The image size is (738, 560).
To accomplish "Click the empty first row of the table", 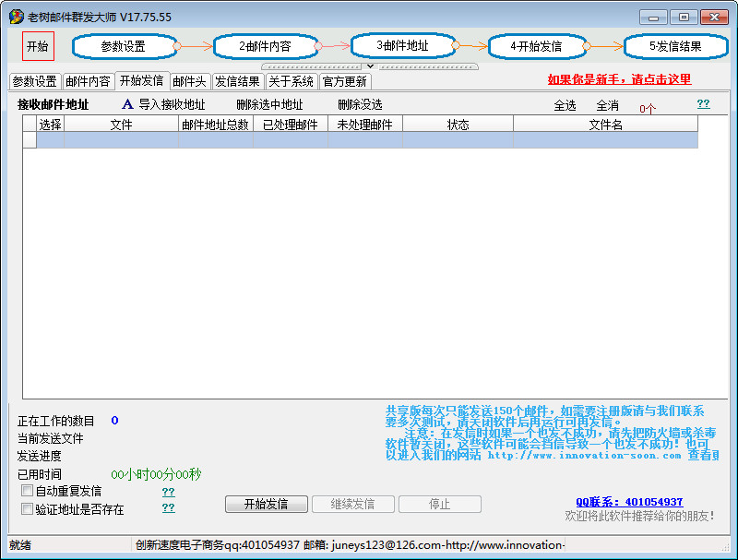I will tap(366, 140).
